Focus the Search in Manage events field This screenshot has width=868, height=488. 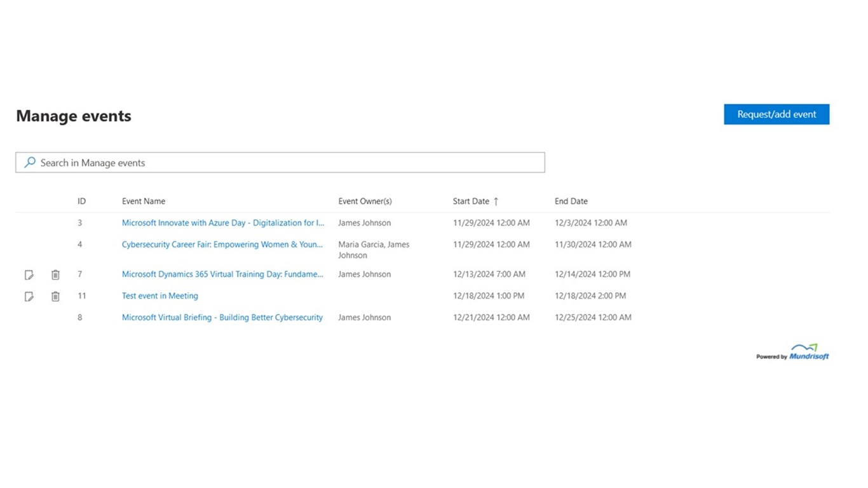[280, 163]
